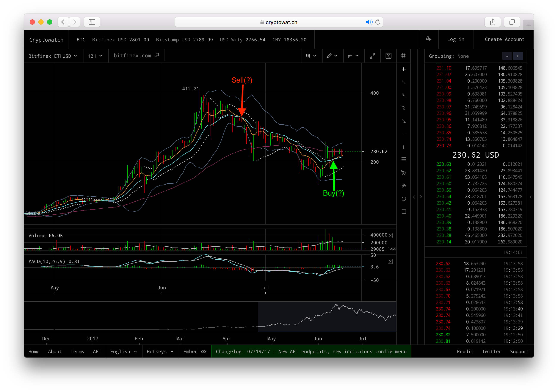
Task: Open the Support footer link
Action: (519, 351)
